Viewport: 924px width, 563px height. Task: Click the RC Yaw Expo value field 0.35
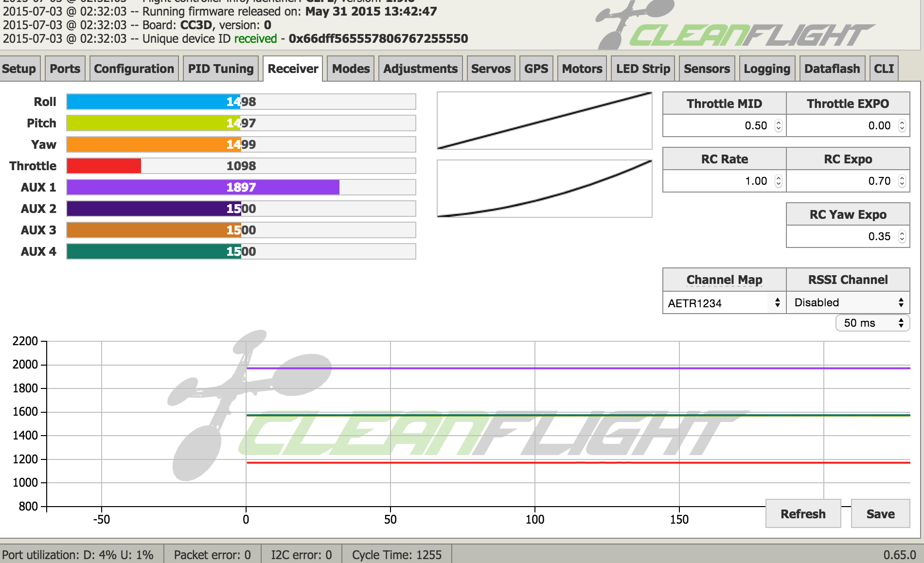848,236
